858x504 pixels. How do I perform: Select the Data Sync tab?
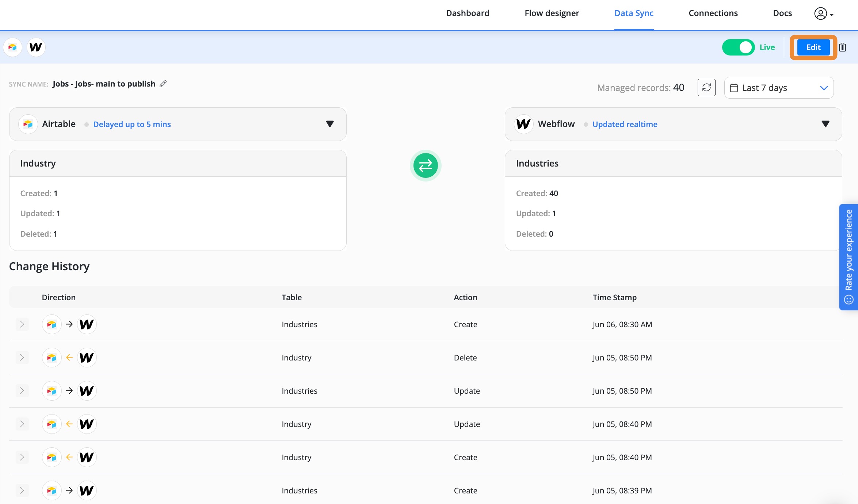coord(634,13)
